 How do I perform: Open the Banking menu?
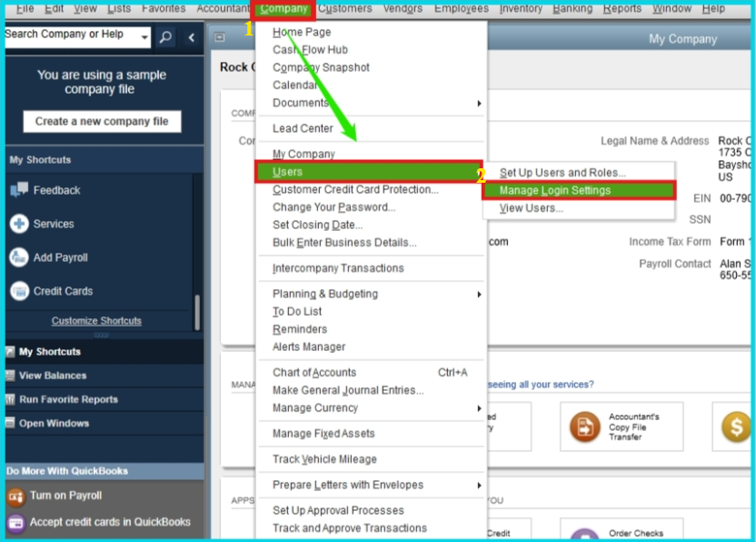coord(572,9)
